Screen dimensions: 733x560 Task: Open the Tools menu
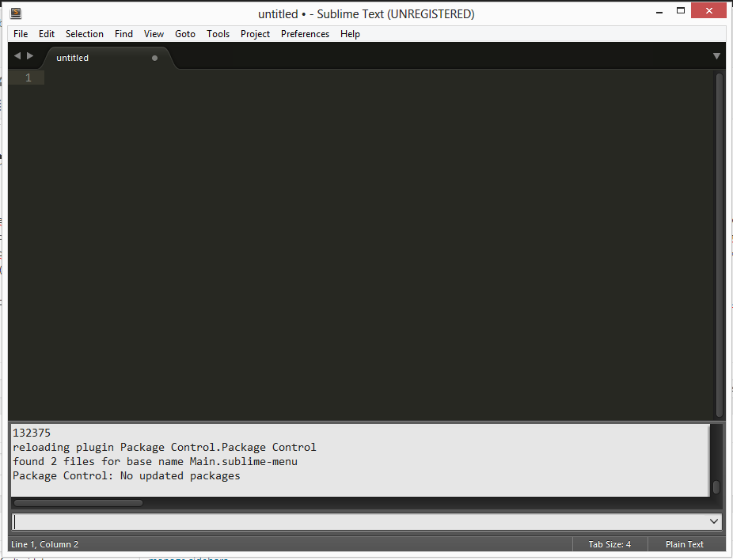(218, 34)
